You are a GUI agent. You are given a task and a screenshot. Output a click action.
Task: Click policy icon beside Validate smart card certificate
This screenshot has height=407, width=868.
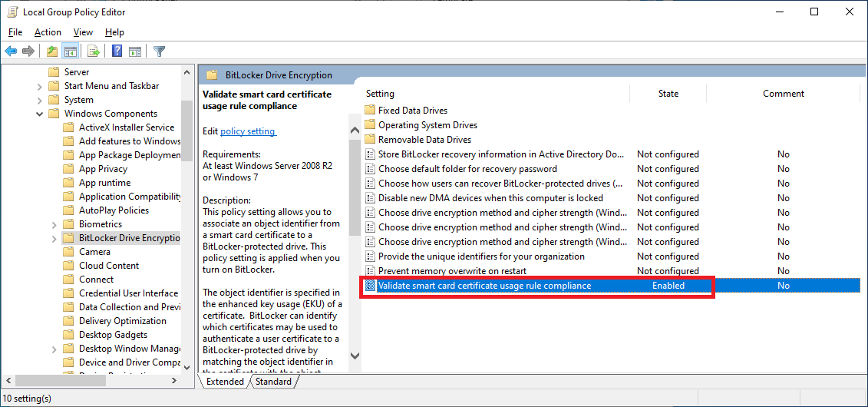click(371, 286)
